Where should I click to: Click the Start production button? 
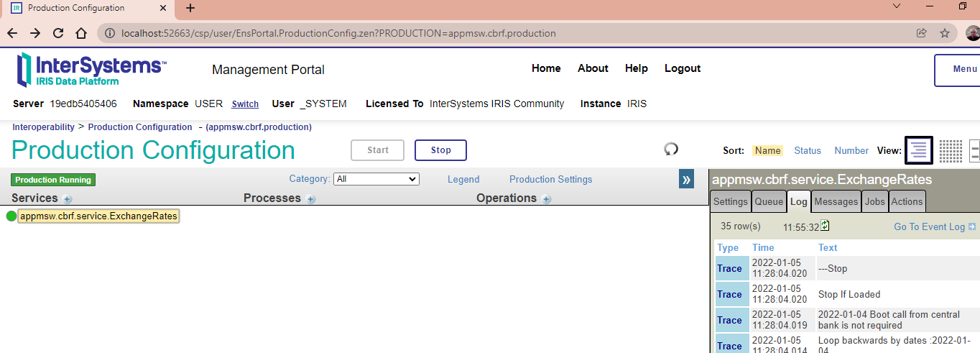pyautogui.click(x=378, y=150)
